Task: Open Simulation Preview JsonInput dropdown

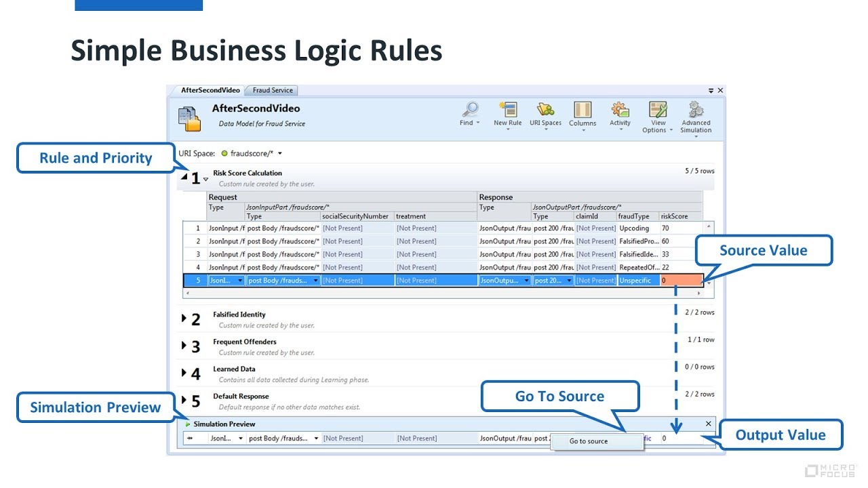Action: click(240, 439)
